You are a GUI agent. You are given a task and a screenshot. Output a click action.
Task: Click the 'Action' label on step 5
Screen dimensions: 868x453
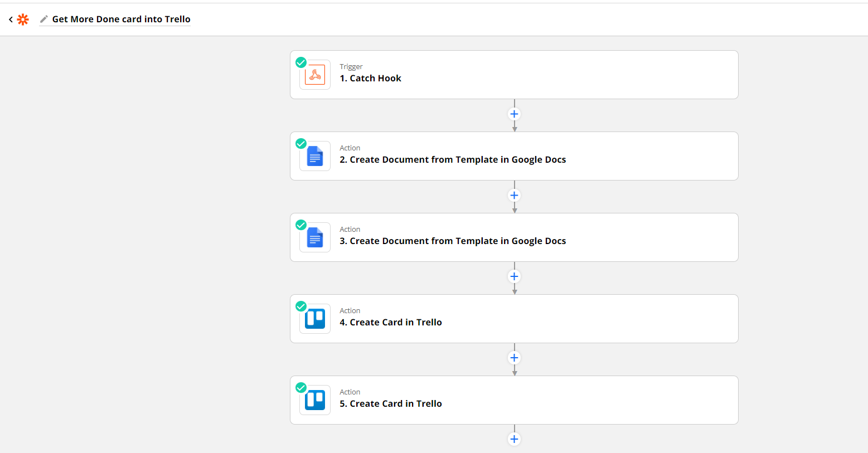(350, 392)
